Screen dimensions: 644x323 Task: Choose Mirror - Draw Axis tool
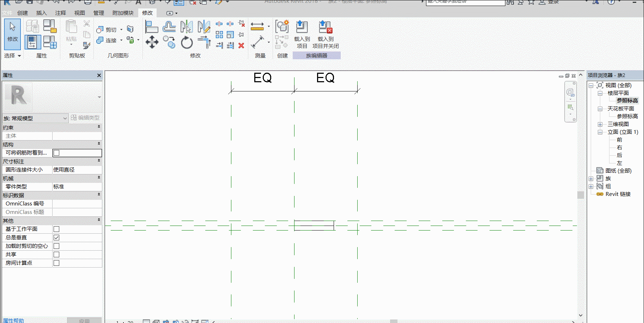pyautogui.click(x=204, y=27)
